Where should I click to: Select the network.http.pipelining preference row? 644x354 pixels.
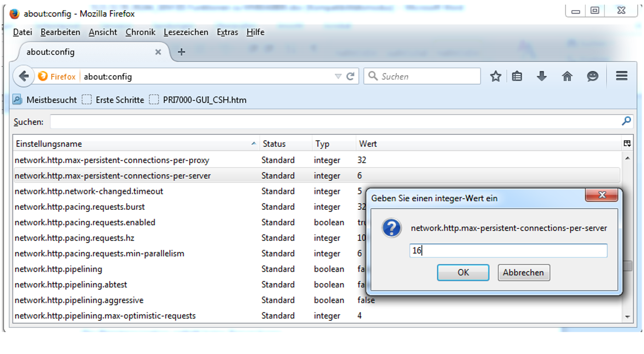pos(58,269)
